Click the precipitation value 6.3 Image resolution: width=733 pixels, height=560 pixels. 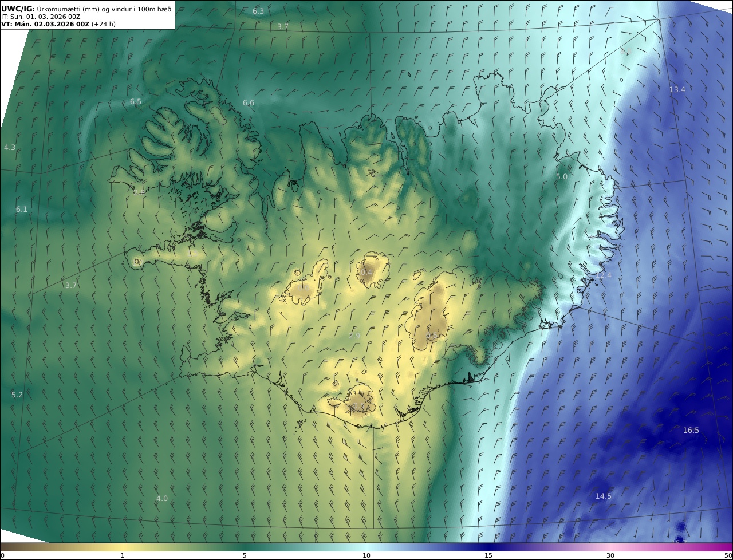pos(258,11)
